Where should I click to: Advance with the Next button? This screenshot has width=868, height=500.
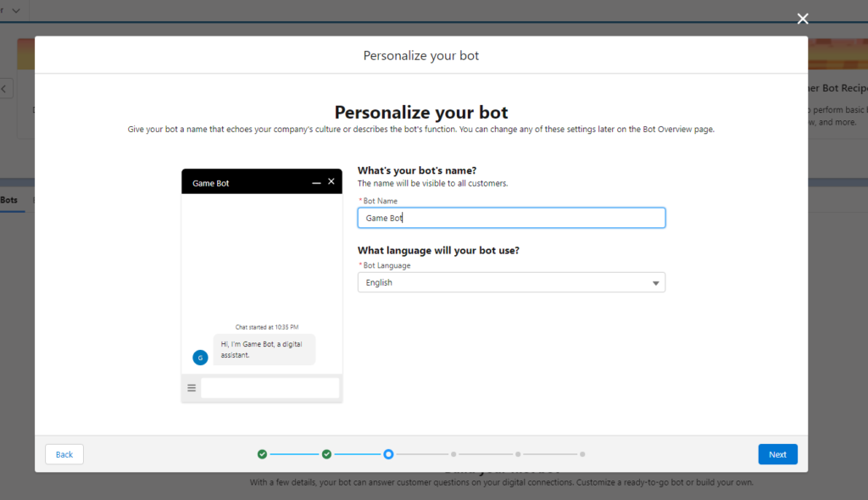tap(777, 454)
